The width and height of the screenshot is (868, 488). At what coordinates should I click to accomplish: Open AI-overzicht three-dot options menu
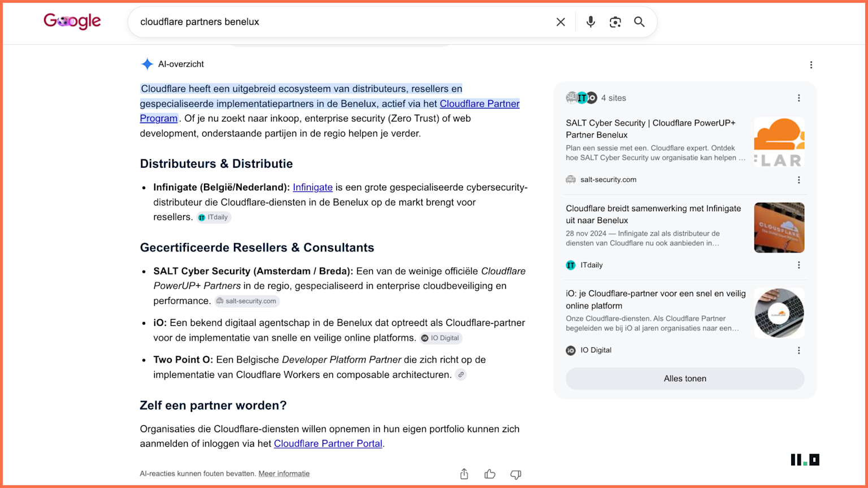(811, 65)
